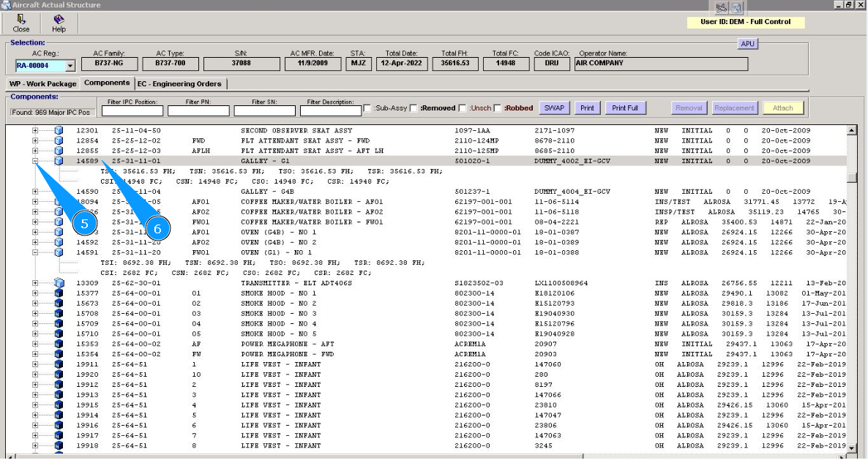
Task: Collapse the GALLEY - G1 tree node
Action: [x=35, y=161]
